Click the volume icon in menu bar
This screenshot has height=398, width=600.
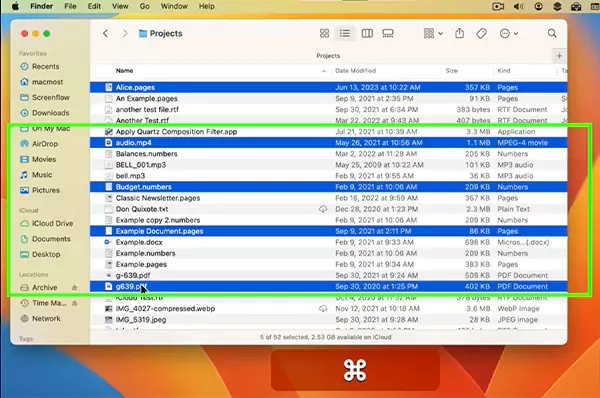tap(518, 7)
